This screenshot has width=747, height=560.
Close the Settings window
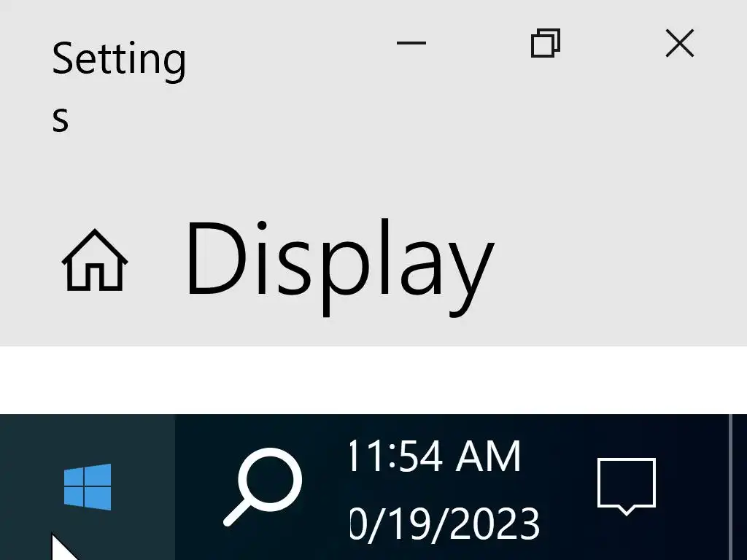[x=680, y=43]
